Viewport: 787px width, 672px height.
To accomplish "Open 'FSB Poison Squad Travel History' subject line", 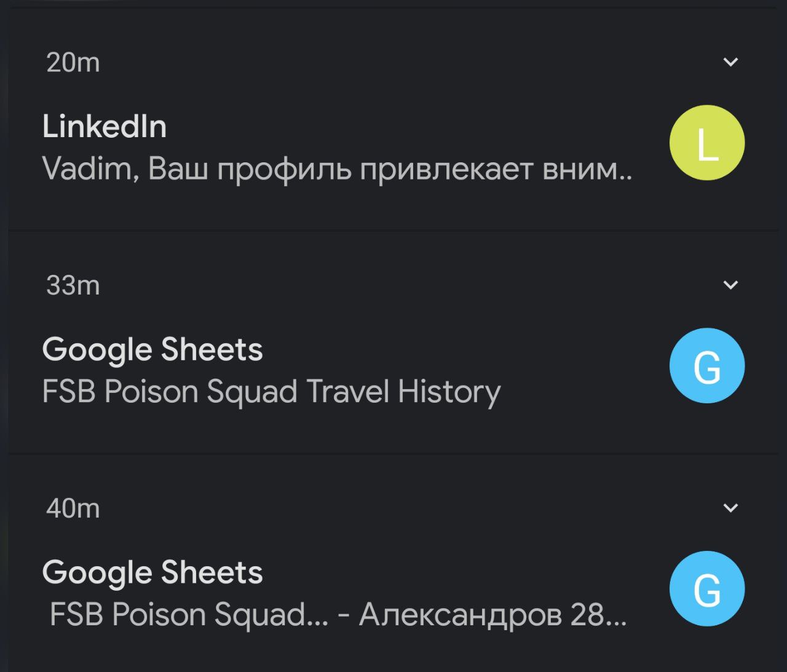I will pyautogui.click(x=271, y=392).
